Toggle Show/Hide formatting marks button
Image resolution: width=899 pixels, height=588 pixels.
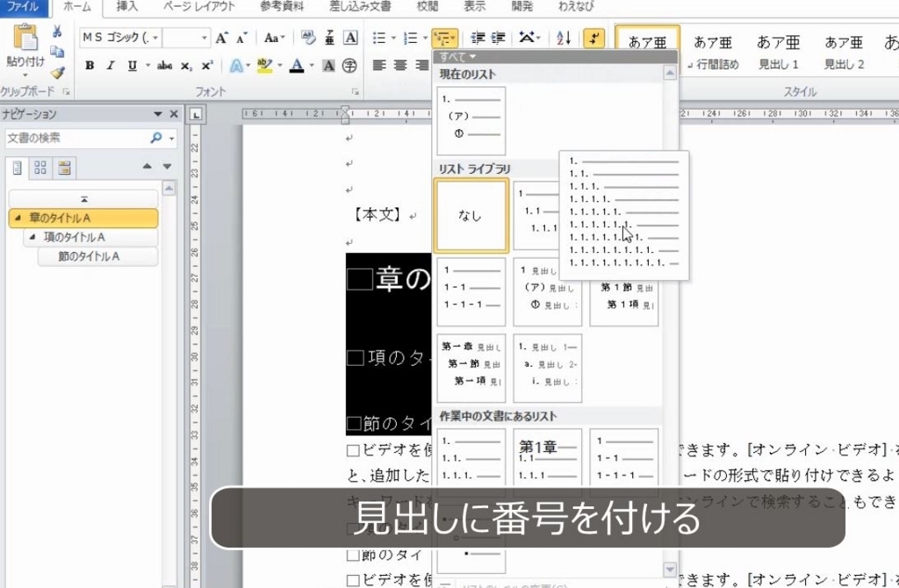pos(594,39)
